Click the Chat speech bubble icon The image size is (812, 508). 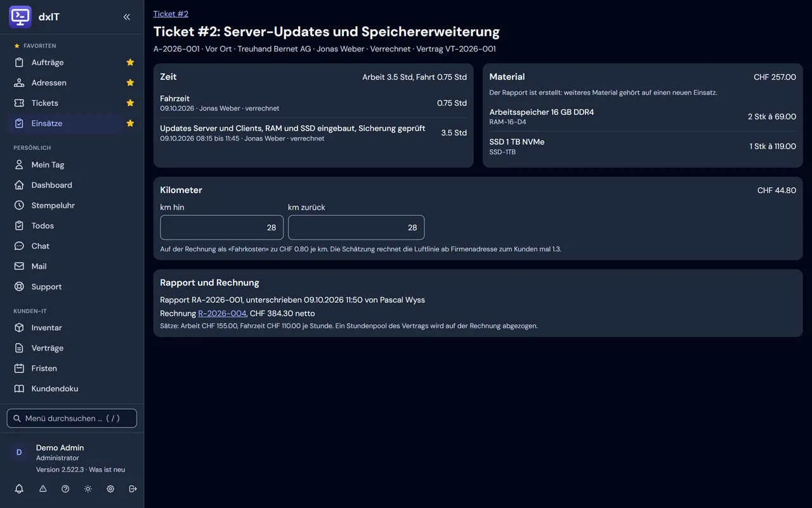(19, 246)
